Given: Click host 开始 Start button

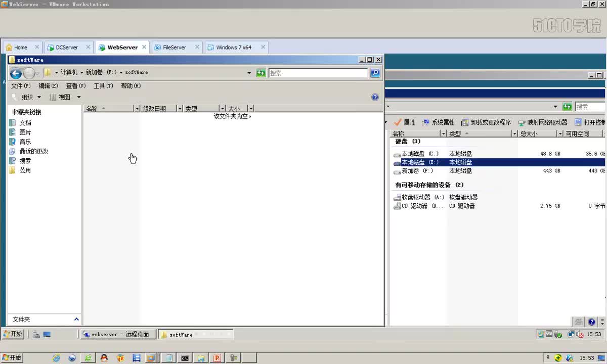Looking at the screenshot, I should [x=12, y=358].
